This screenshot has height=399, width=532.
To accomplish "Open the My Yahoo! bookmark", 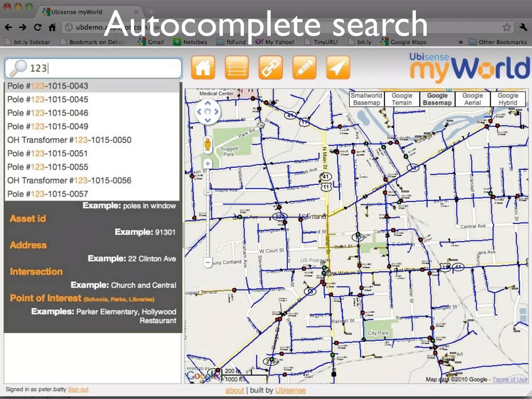I will click(275, 42).
